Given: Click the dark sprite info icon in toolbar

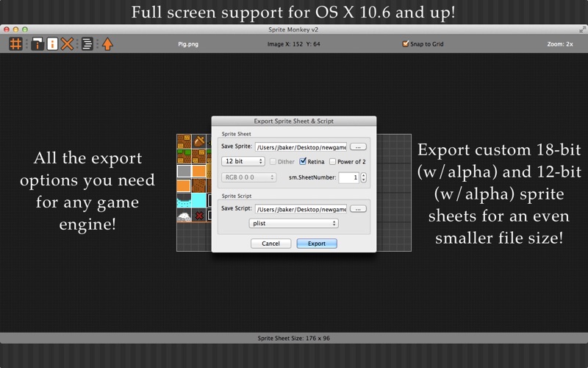Looking at the screenshot, I should tap(37, 44).
